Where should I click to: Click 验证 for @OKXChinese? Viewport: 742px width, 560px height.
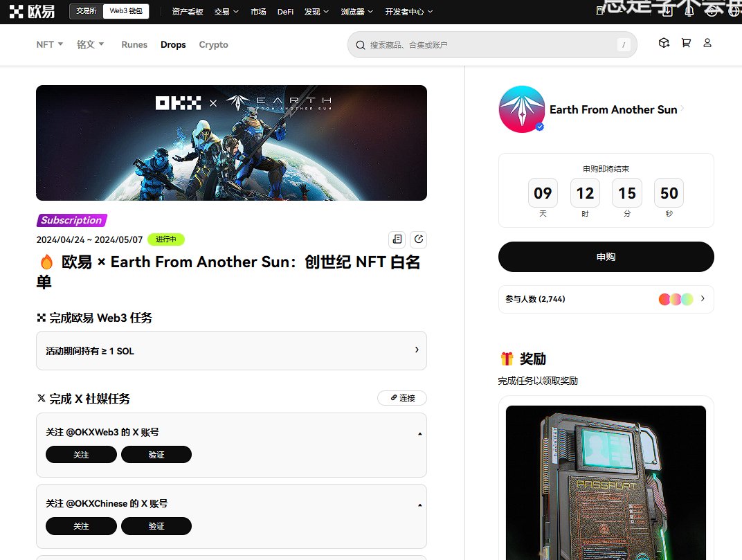pos(156,526)
